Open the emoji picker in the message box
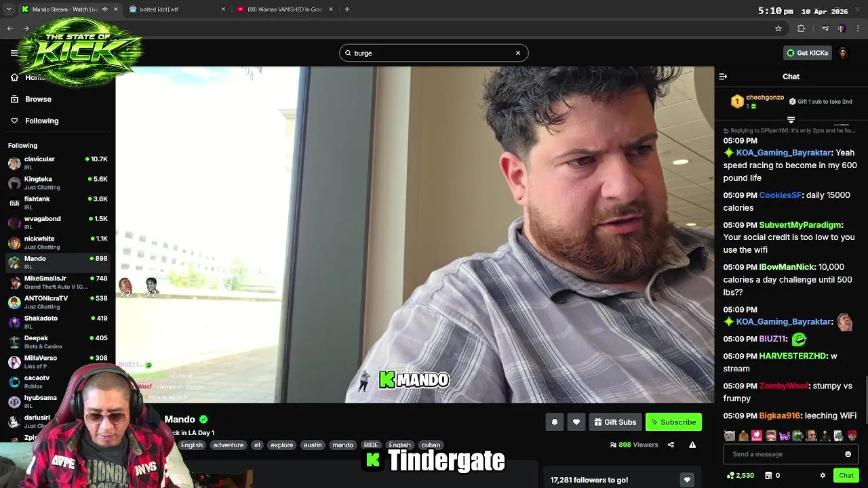 (x=848, y=454)
